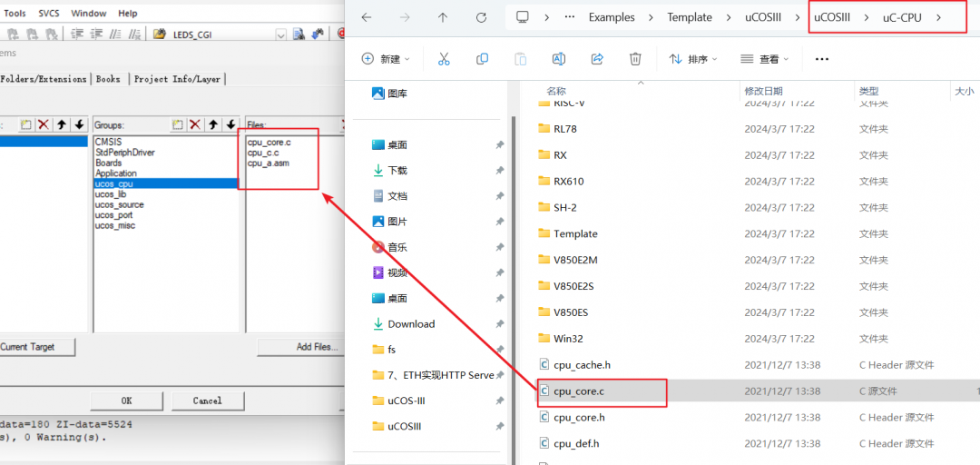This screenshot has width=980, height=465.
Task: Click red Delete icon in Groups header
Action: coord(195,124)
